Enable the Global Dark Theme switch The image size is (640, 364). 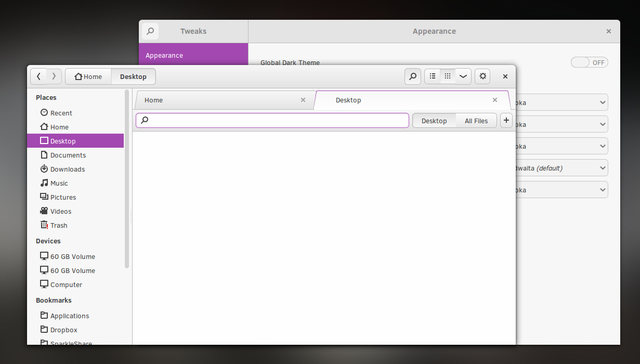tap(589, 62)
